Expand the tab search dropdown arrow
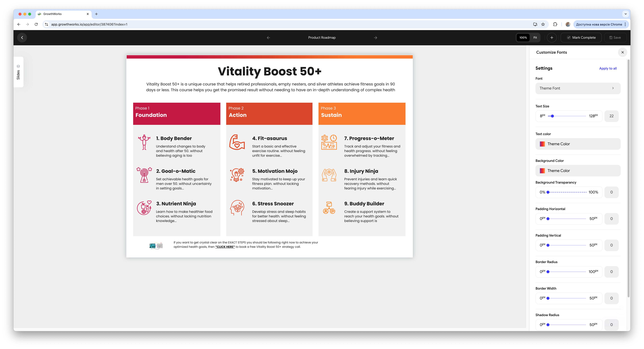The image size is (644, 349). click(x=625, y=14)
